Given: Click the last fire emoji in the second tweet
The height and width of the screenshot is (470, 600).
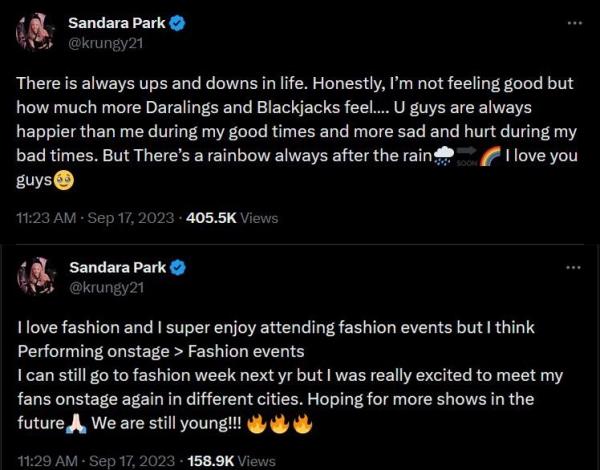Looking at the screenshot, I should click(x=302, y=422).
